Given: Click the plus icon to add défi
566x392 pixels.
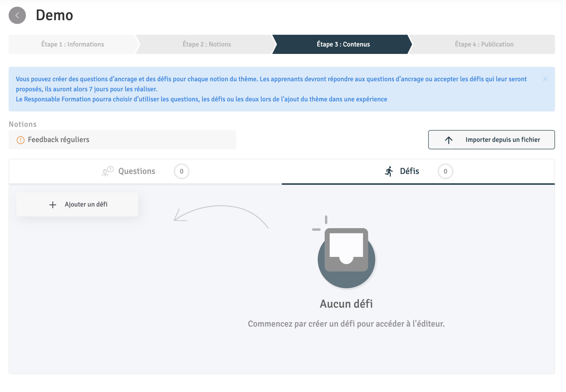Looking at the screenshot, I should [52, 205].
